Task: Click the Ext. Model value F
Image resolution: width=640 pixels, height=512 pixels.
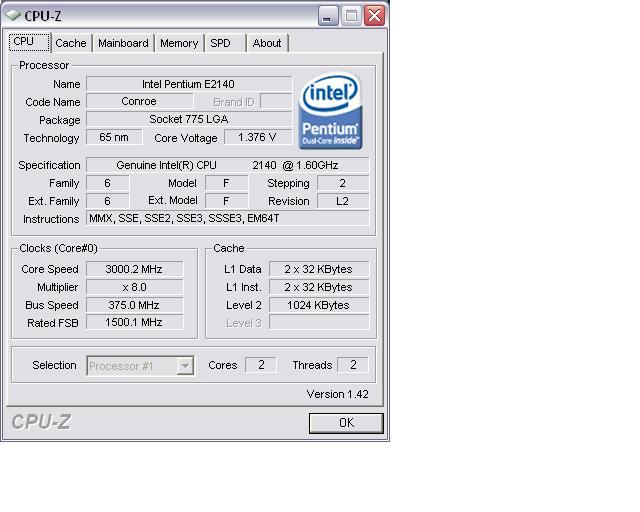Action: (x=226, y=201)
